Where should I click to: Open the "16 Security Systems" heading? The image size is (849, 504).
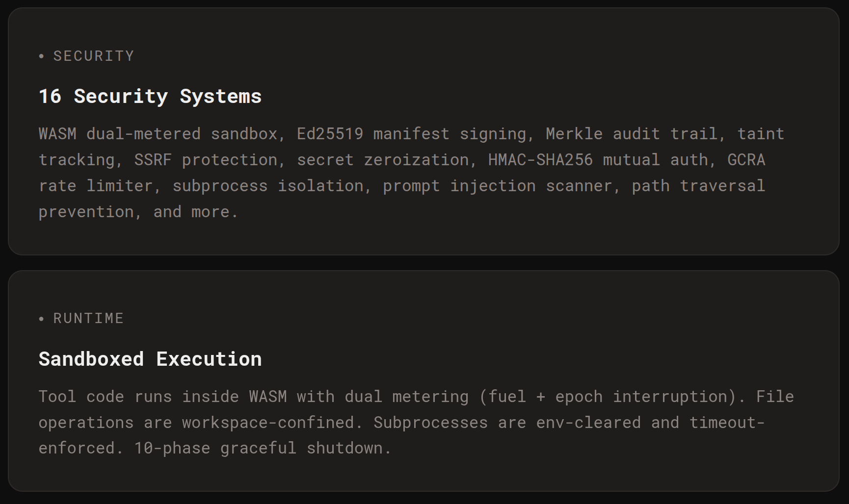coord(150,96)
